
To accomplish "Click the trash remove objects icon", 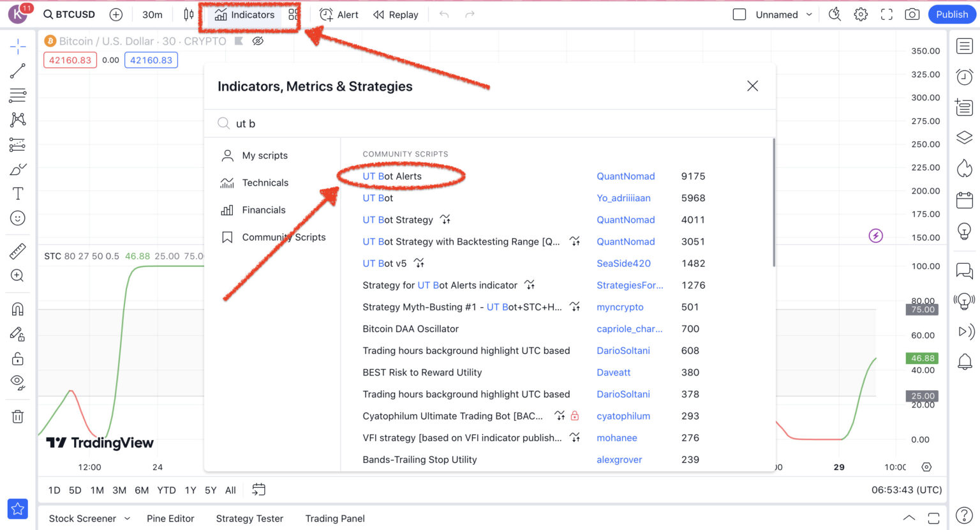I will [x=18, y=417].
